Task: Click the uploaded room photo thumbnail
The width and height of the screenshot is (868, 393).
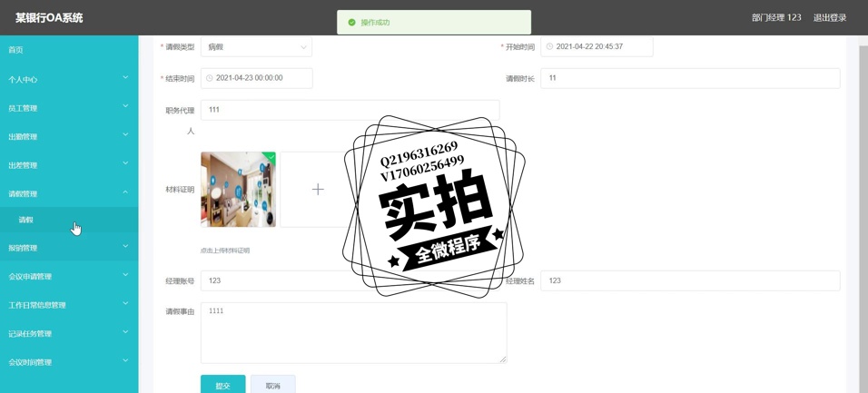Action: (237, 190)
